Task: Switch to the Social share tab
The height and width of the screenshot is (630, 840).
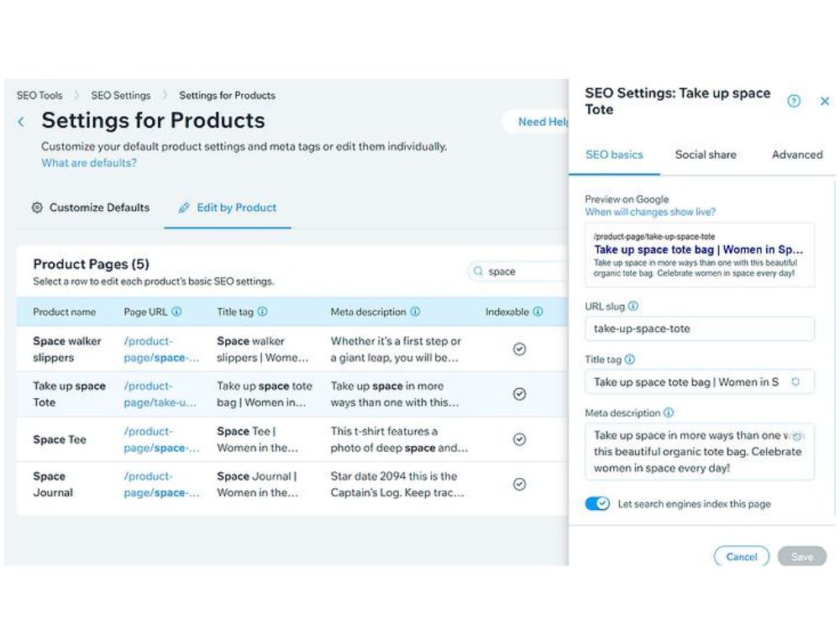Action: click(x=706, y=155)
